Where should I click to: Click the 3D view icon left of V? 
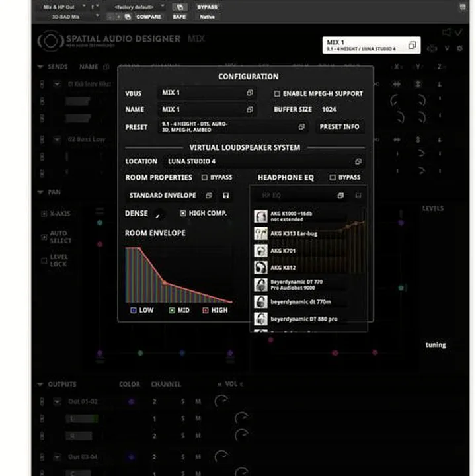[432, 48]
